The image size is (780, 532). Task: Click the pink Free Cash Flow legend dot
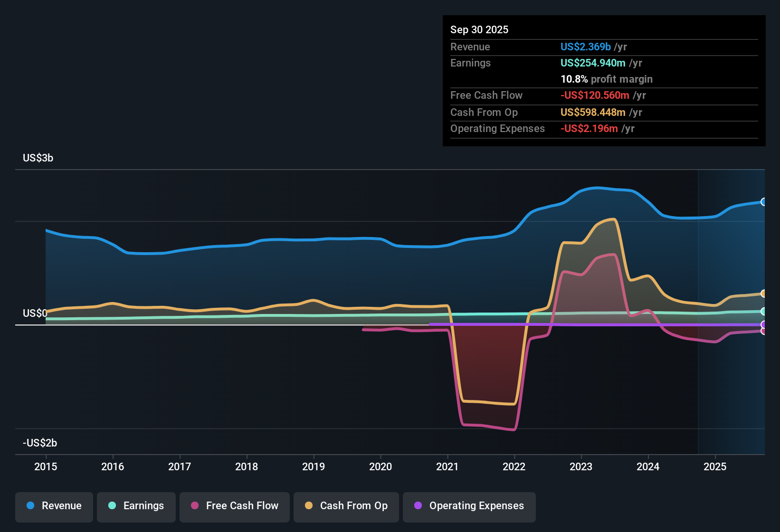pyautogui.click(x=194, y=506)
